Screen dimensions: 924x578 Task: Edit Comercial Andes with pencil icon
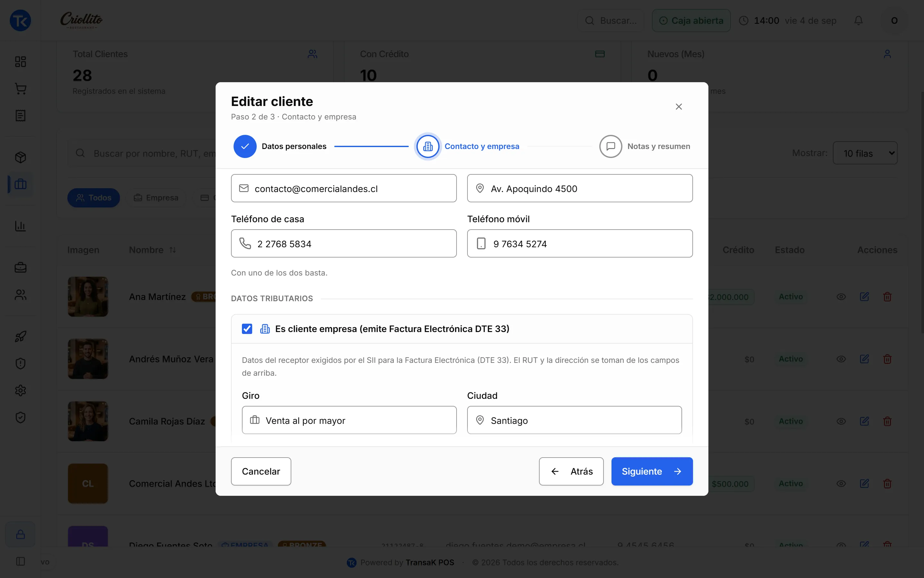point(864,484)
